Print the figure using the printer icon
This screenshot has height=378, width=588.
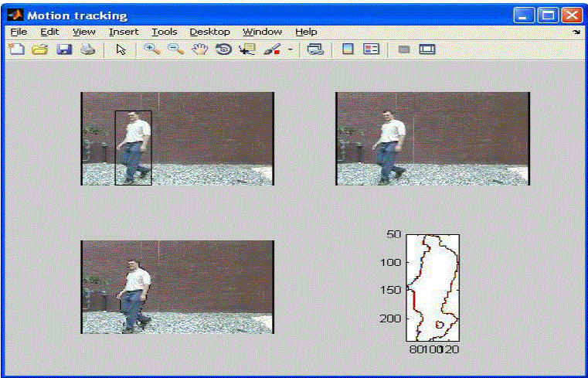pos(88,49)
